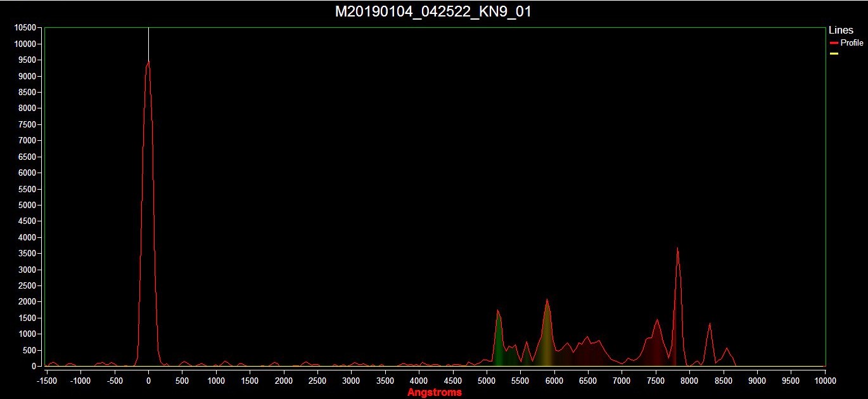Click the 10500 label on the vertical axis
The width and height of the screenshot is (868, 399).
pos(25,28)
